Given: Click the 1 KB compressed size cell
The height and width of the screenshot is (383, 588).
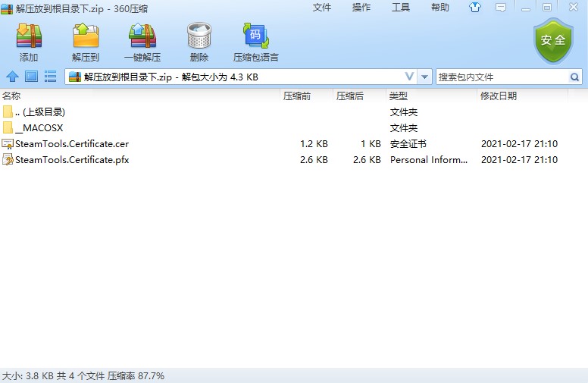Looking at the screenshot, I should point(371,144).
